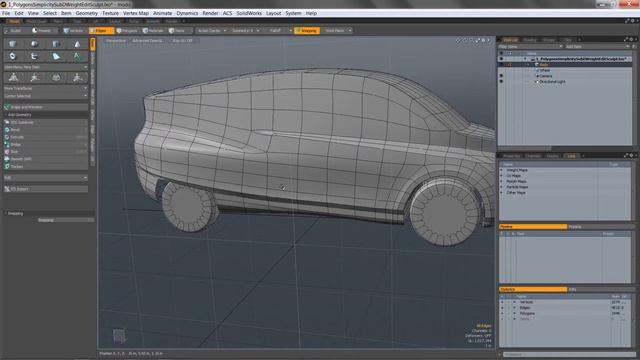Open the Render menu
Image resolution: width=640 pixels, height=360 pixels.
(210, 13)
